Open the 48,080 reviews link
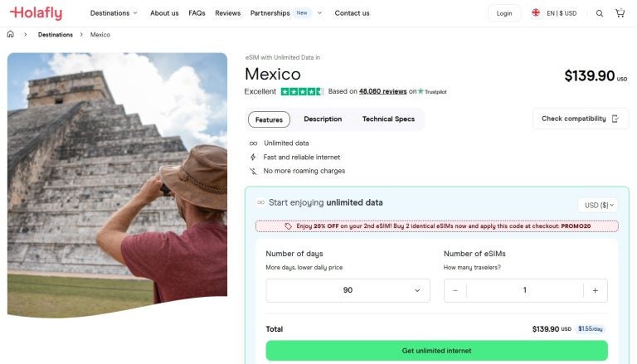Viewport: 637px width, 364px height. tap(382, 92)
